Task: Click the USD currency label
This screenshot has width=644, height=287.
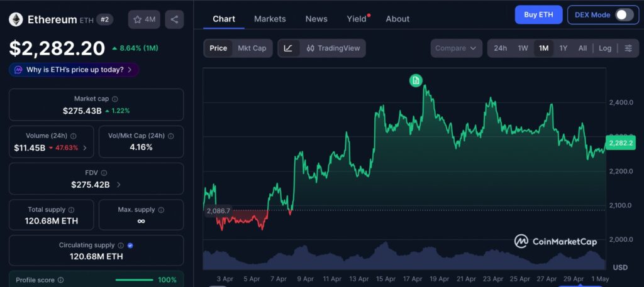Action: click(620, 268)
